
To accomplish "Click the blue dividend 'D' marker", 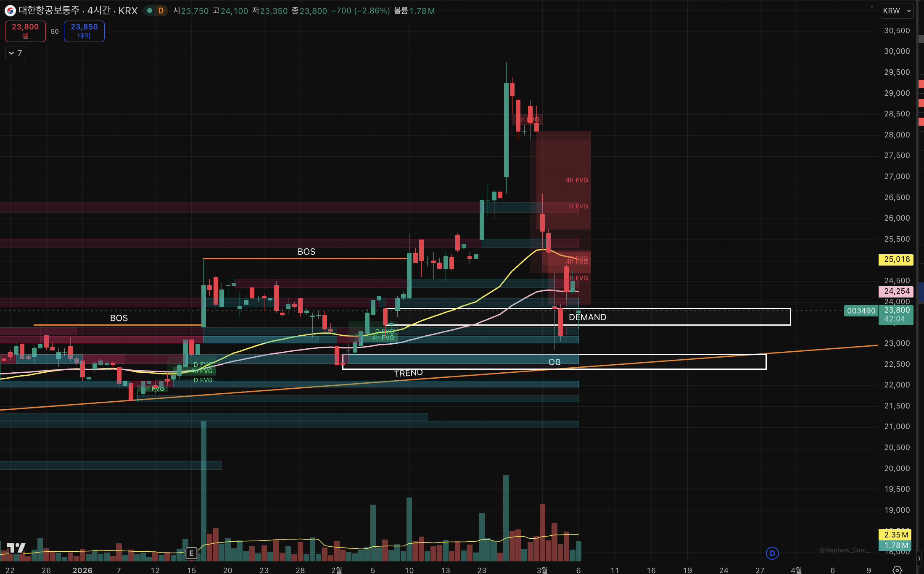I will click(x=772, y=553).
